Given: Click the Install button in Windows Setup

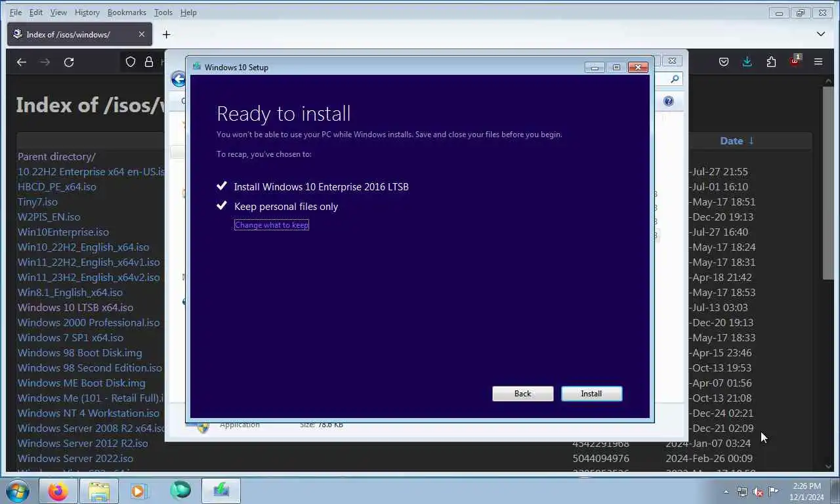Looking at the screenshot, I should (x=591, y=394).
